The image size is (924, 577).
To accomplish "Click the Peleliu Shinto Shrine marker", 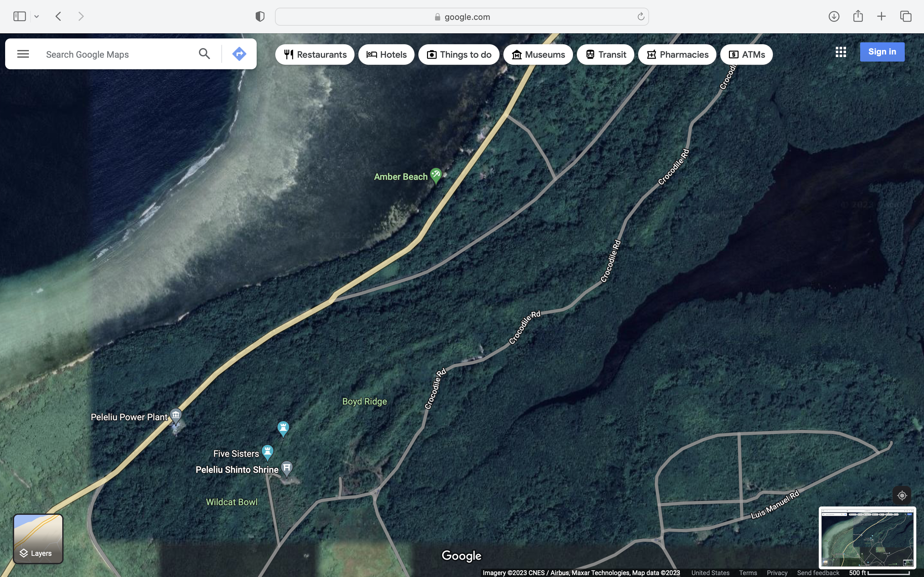I will 287,468.
